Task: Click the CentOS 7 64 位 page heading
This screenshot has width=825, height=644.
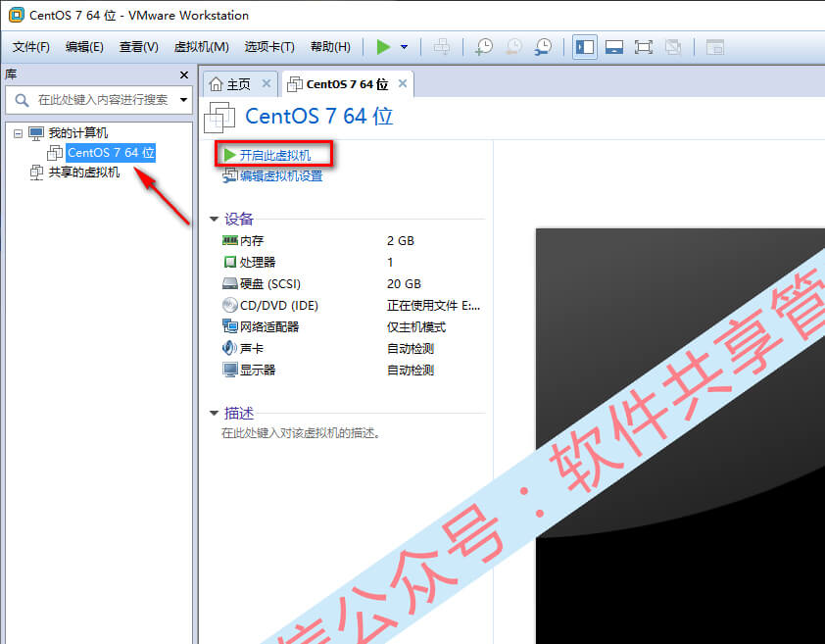Action: coord(318,116)
